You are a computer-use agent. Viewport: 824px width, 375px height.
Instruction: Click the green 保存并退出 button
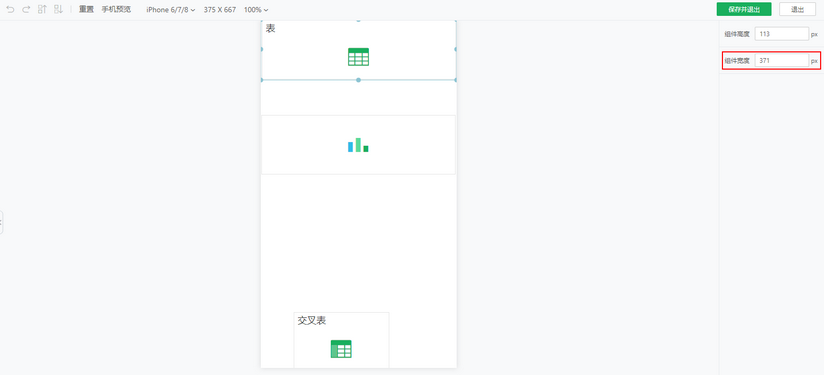(744, 9)
